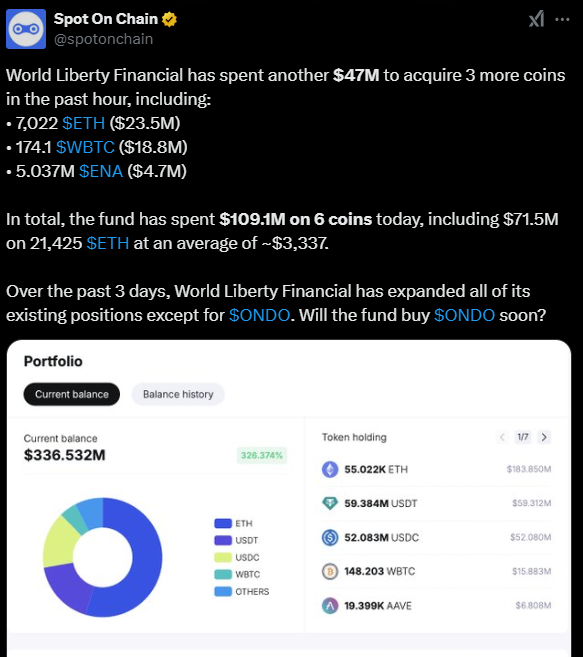Click the Grok xAI icon
Viewport: 583px width, 657px height.
pyautogui.click(x=536, y=19)
